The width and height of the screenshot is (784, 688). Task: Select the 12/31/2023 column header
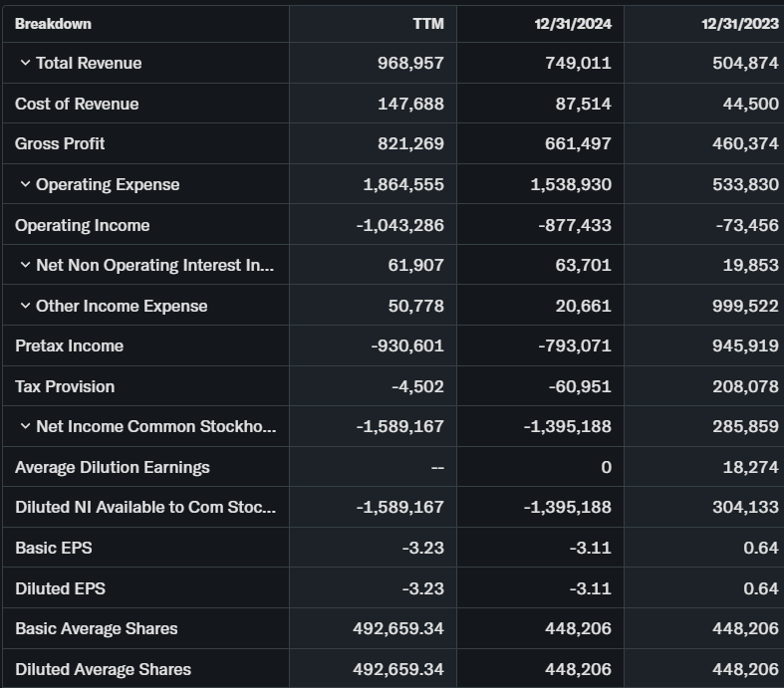(x=739, y=23)
